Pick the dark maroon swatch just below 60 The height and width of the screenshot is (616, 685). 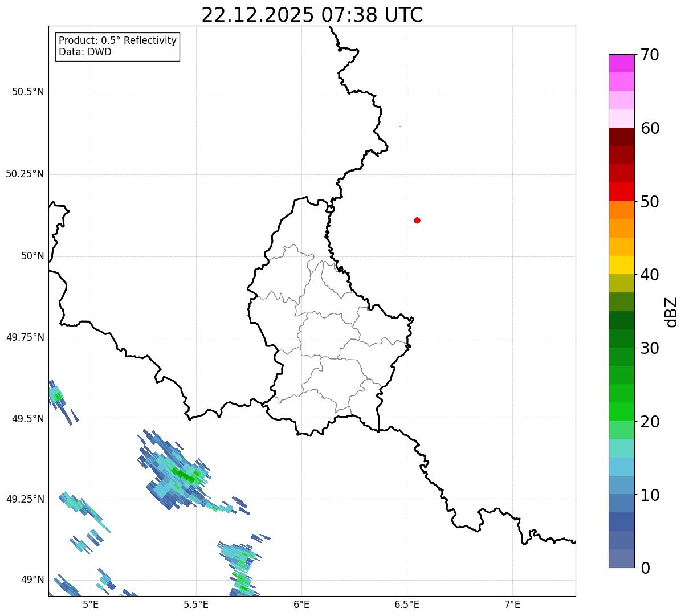(621, 137)
